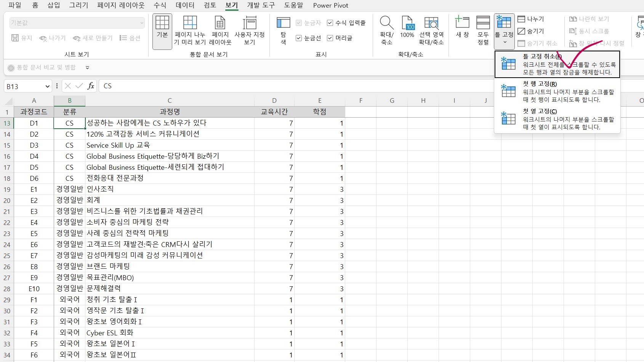Click the 옵션 button in 시트 보기
Image resolution: width=644 pixels, height=362 pixels.
coord(130,38)
